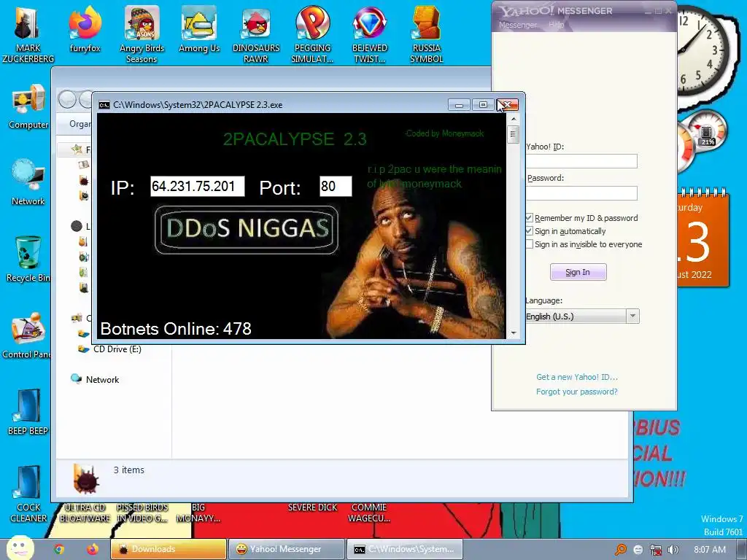The height and width of the screenshot is (560, 747).
Task: Select the PISSED BIRDS IN VIDEO G... icon
Action: coord(142,513)
